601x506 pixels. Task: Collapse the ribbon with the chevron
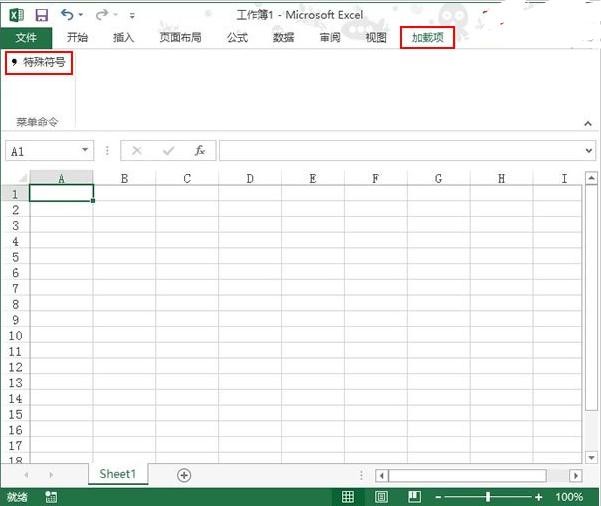[x=588, y=123]
